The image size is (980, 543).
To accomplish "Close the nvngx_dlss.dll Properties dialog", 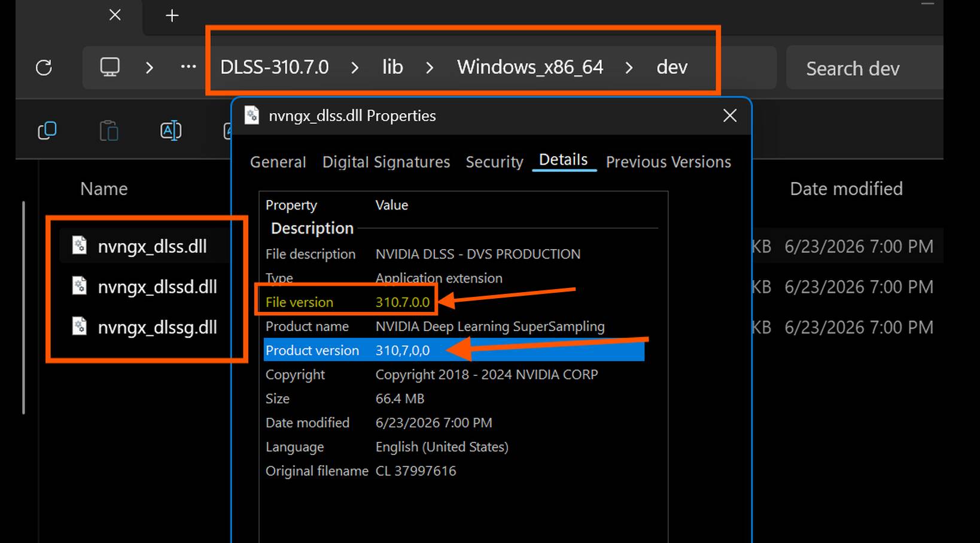I will click(x=730, y=116).
